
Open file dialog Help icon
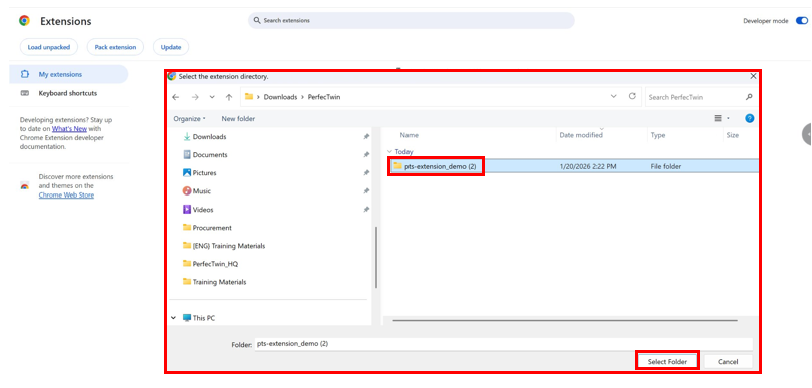(x=749, y=119)
